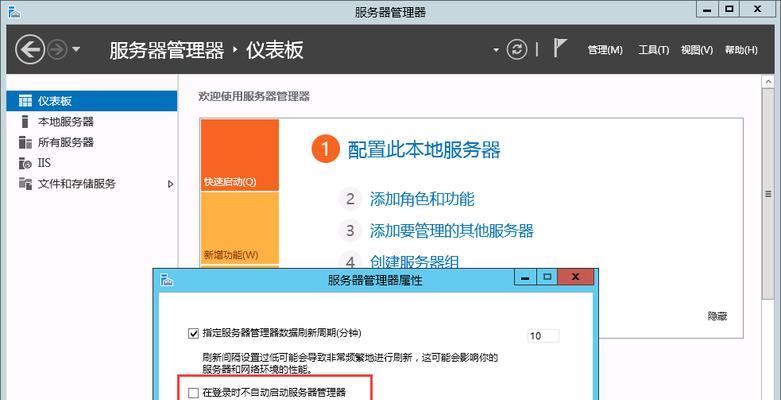Click the 所有服务器 icon
The image size is (781, 400).
pos(25,142)
